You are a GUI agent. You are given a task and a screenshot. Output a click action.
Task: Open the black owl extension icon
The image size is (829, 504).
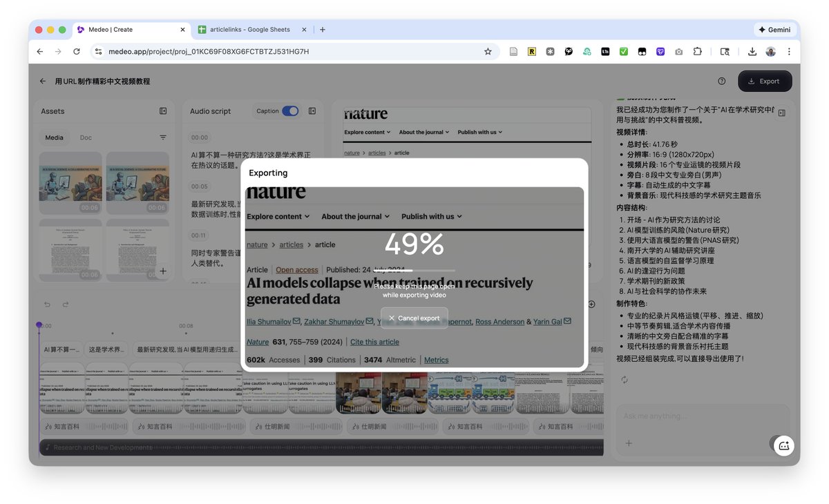click(569, 52)
